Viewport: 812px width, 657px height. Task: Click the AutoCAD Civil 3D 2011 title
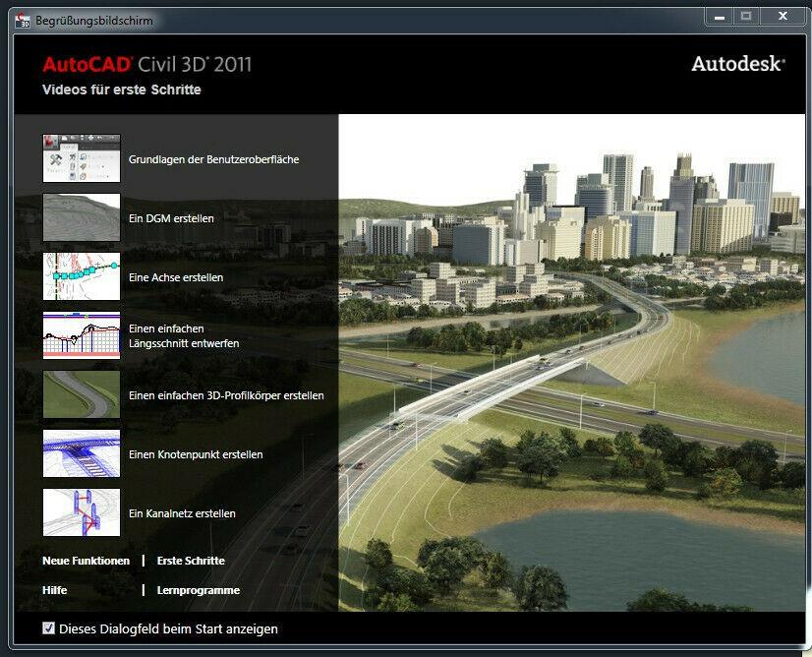[x=147, y=65]
